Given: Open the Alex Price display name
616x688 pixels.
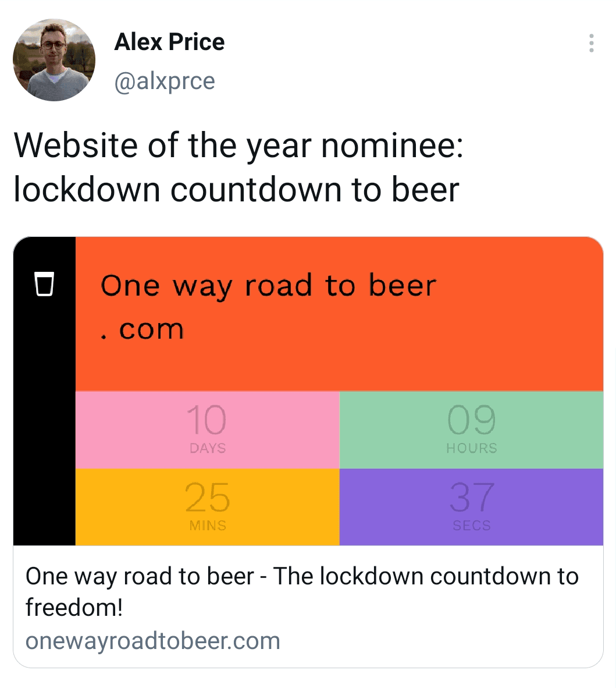Looking at the screenshot, I should [169, 42].
